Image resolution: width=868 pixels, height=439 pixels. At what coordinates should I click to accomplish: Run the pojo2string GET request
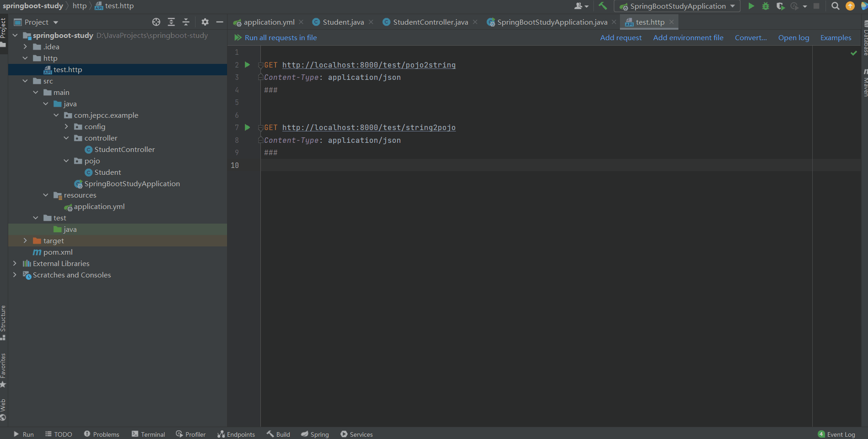247,65
